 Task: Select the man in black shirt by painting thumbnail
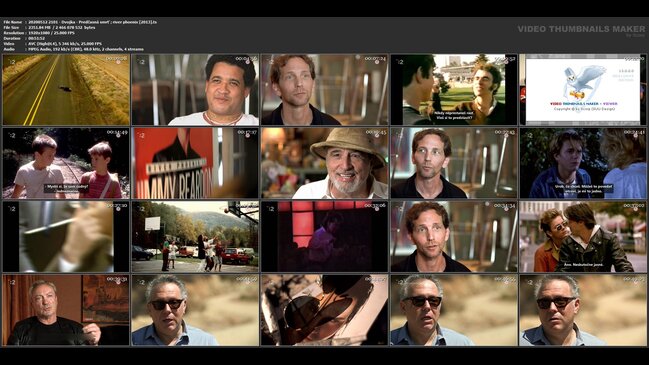coord(66,310)
